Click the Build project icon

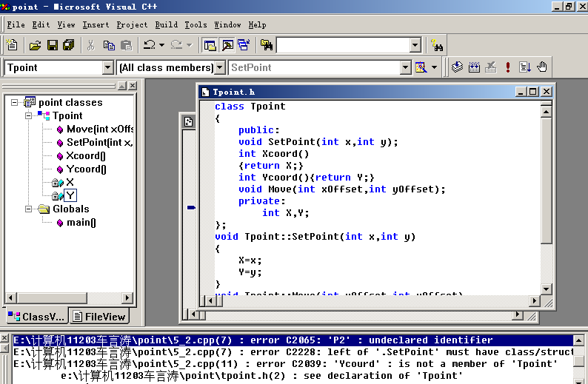(474, 67)
